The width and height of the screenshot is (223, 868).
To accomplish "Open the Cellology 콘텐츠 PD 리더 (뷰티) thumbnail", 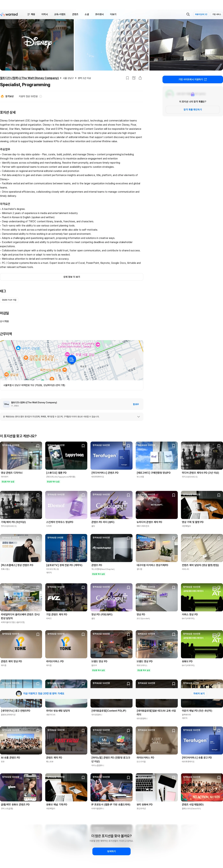I will (x=111, y=505).
